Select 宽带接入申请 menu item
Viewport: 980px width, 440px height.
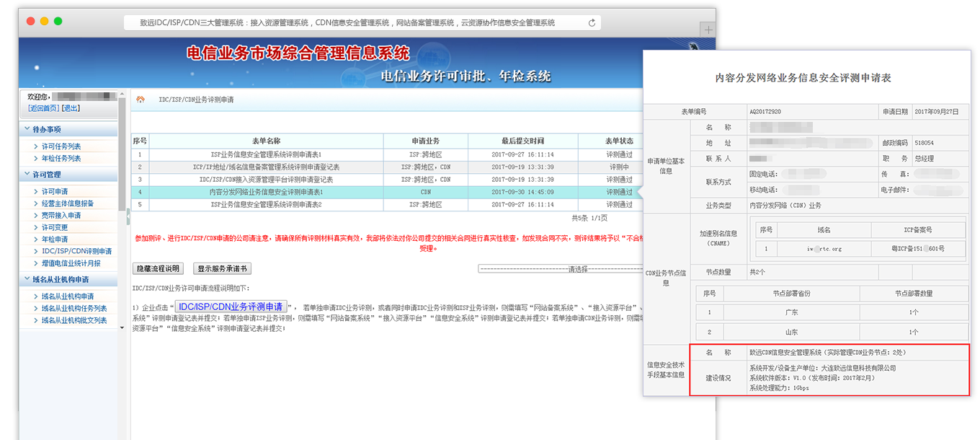coord(61,216)
